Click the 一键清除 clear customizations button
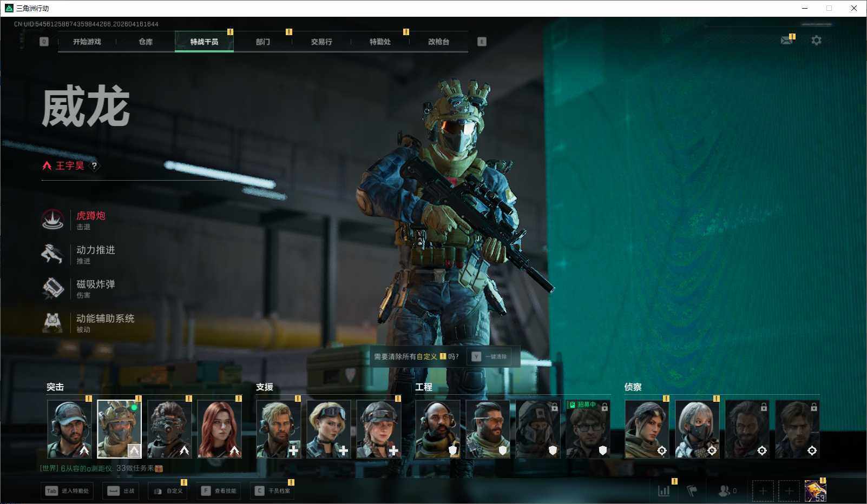 [x=490, y=357]
